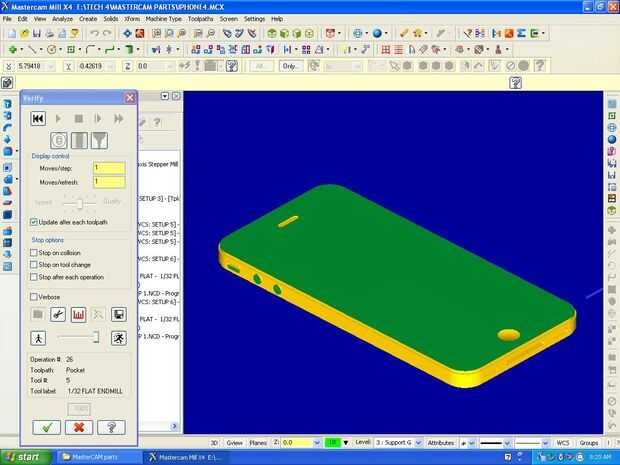Screen dimensions: 620x465
Task: Open the Solids menu
Action: (x=111, y=19)
